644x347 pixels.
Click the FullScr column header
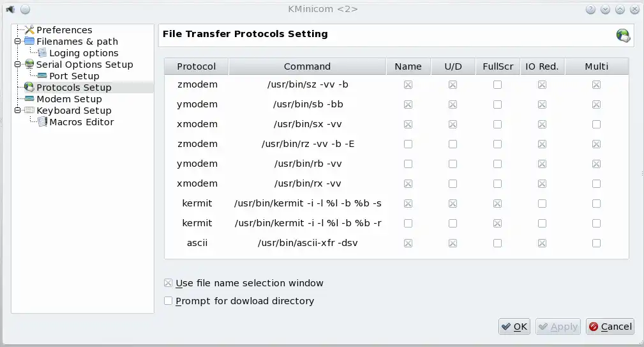click(x=498, y=66)
